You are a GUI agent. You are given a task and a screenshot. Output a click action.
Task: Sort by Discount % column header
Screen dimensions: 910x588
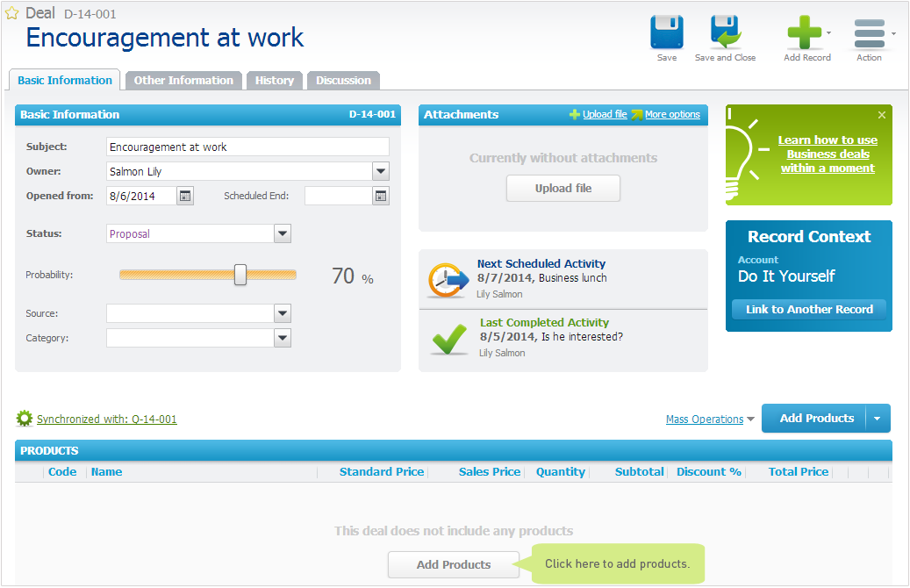coord(709,472)
